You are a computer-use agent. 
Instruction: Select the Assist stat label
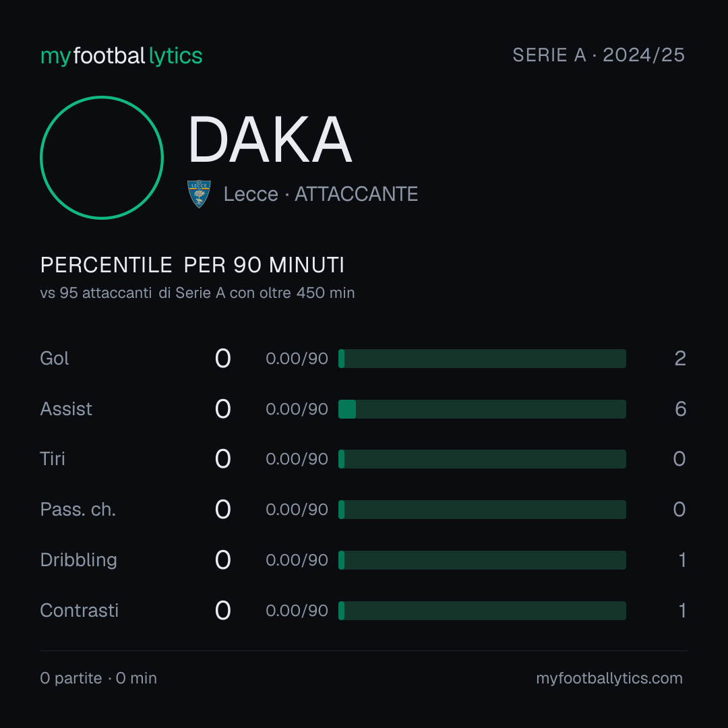point(66,409)
